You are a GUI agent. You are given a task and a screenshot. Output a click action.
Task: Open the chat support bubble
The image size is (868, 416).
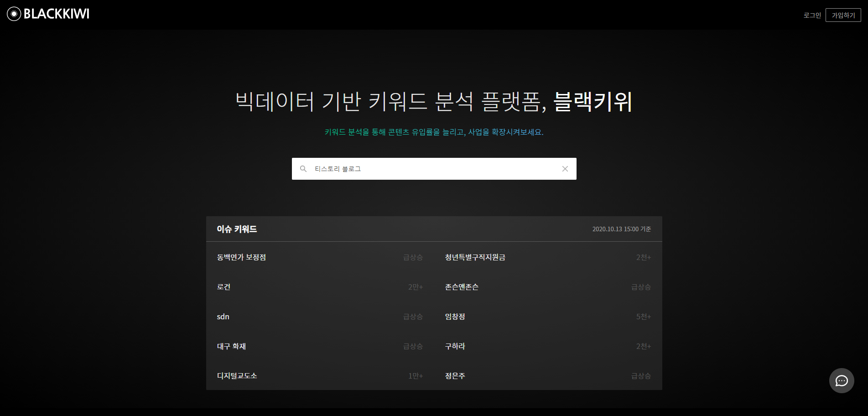842,380
